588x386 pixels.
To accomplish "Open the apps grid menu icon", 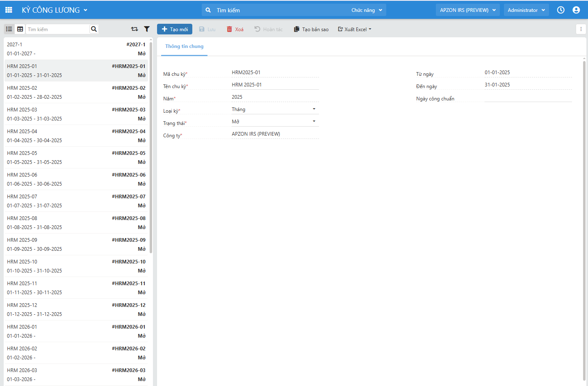I will (x=9, y=10).
